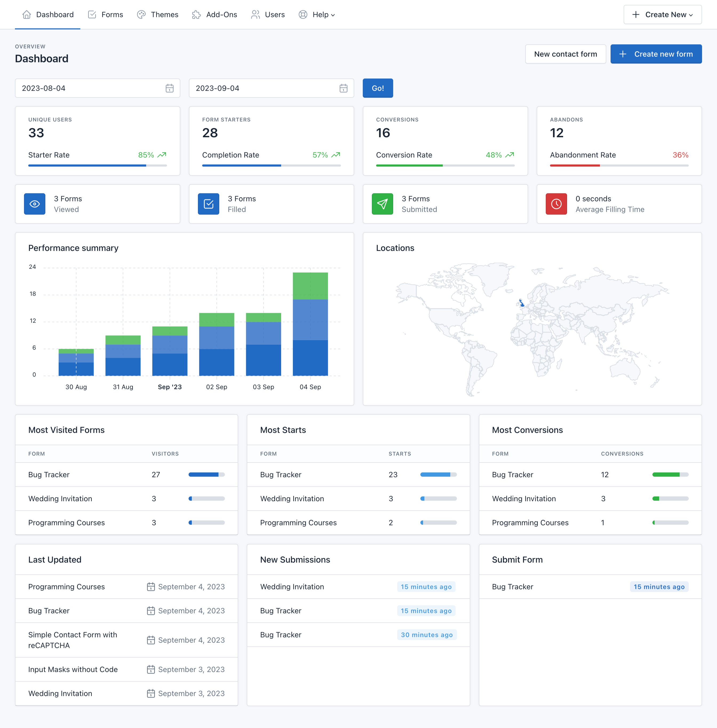Open the Themes palette icon
717x728 pixels.
tap(142, 14)
